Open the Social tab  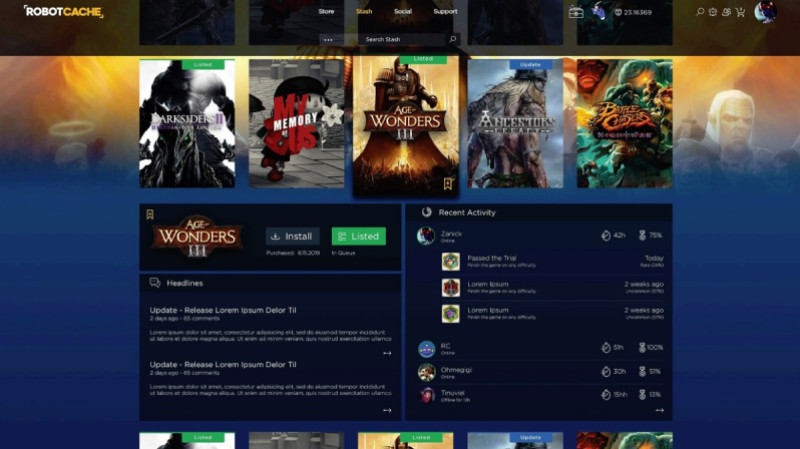pyautogui.click(x=403, y=11)
